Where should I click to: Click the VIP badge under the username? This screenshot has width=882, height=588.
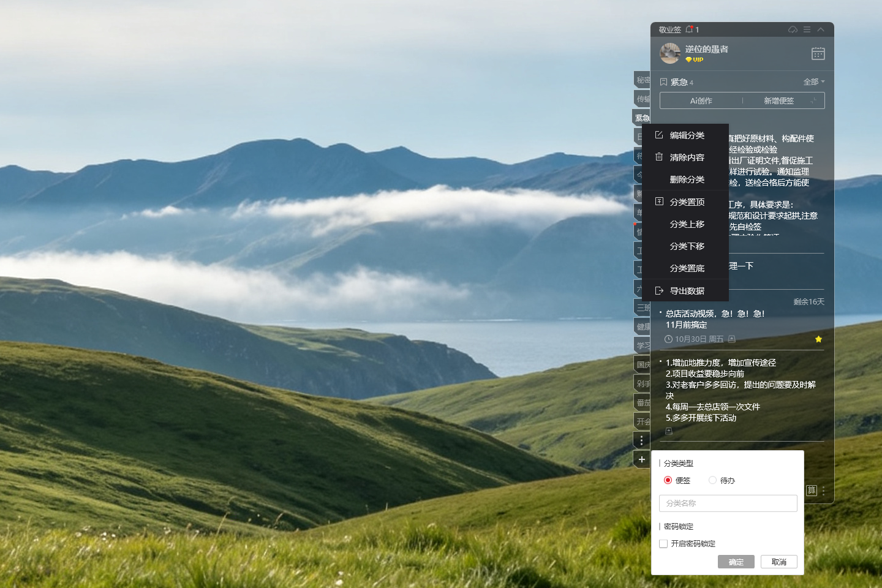695,60
